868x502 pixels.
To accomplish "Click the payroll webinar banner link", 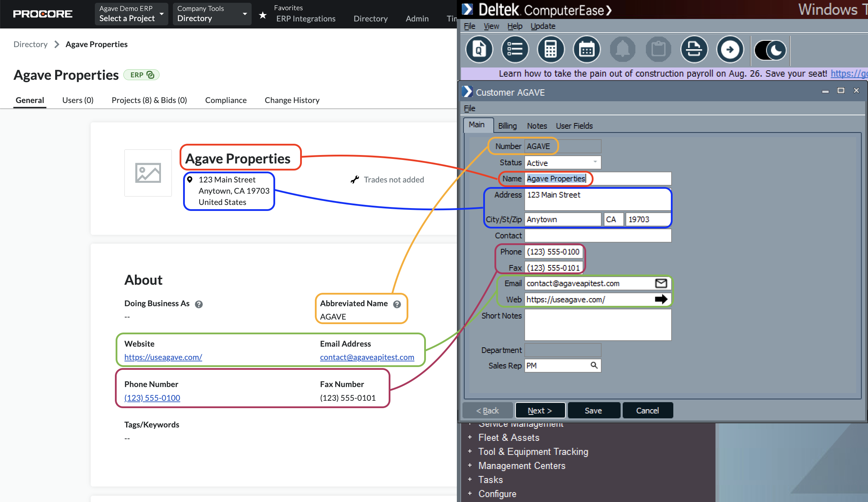I will [849, 73].
